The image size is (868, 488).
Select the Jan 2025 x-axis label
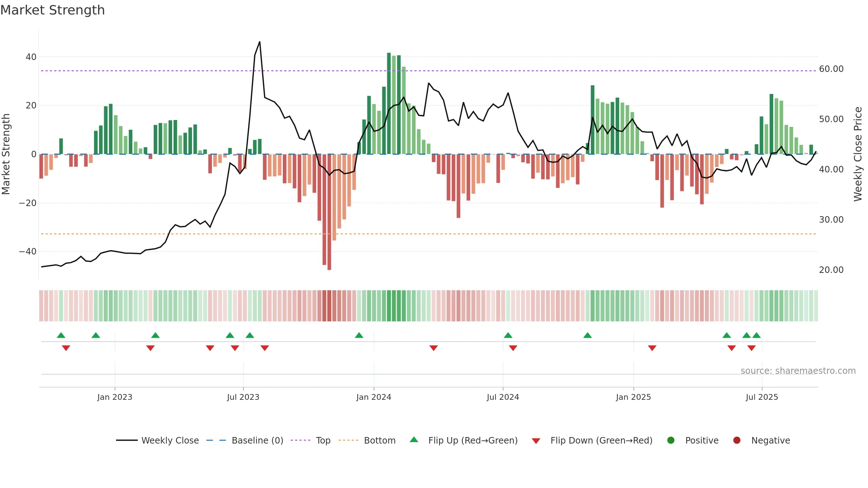click(633, 397)
